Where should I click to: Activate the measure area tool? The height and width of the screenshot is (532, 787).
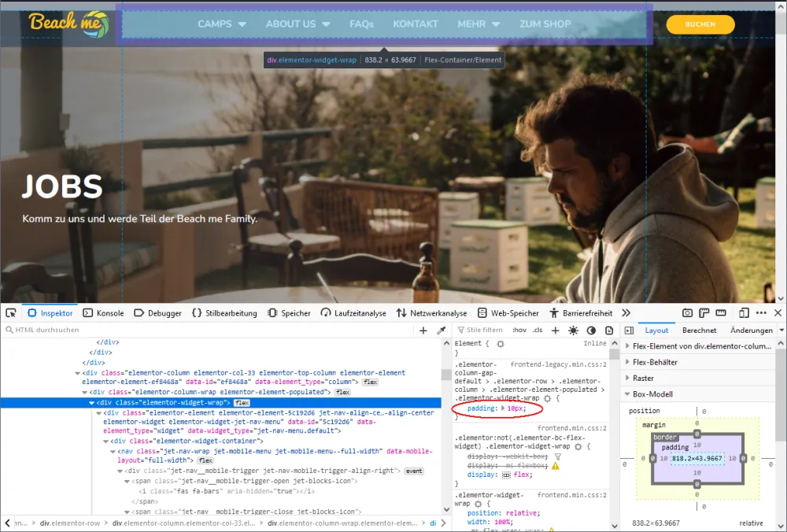(721, 313)
